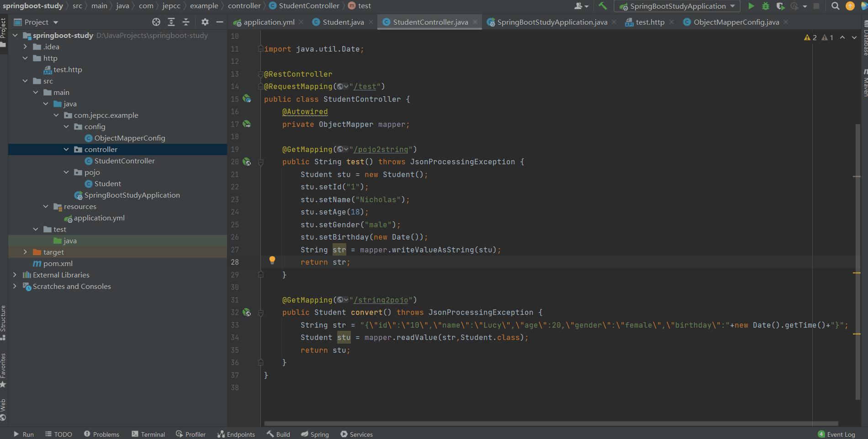This screenshot has width=868, height=439.
Task: Select StudentController in project tree
Action: pyautogui.click(x=124, y=161)
